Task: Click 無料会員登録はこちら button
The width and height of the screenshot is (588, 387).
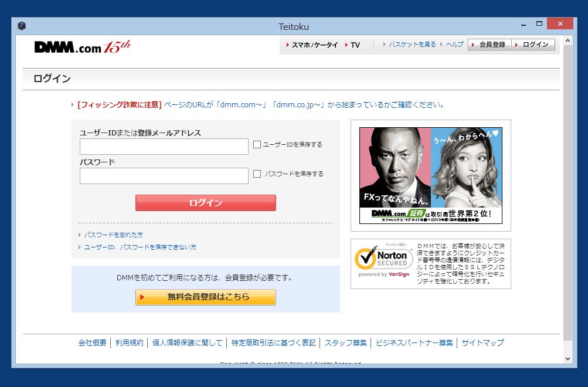Action: (206, 297)
